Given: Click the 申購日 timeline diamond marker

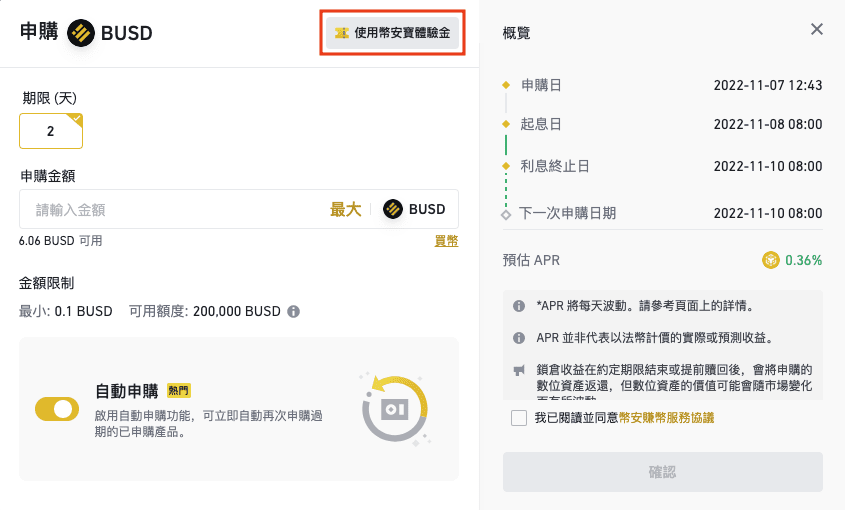Looking at the screenshot, I should click(x=505, y=85).
